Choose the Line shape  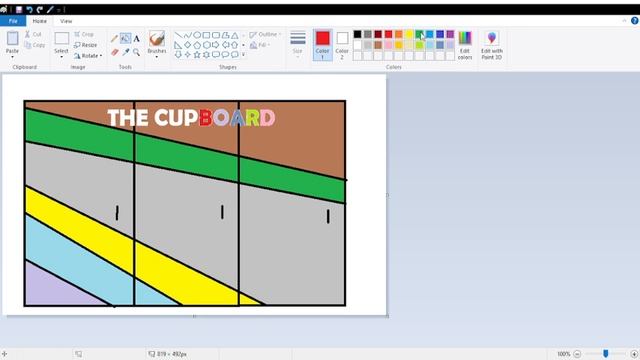click(178, 35)
